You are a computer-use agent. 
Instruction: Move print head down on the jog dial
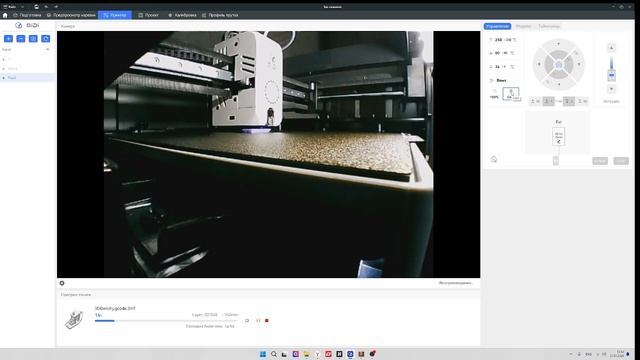point(559,85)
